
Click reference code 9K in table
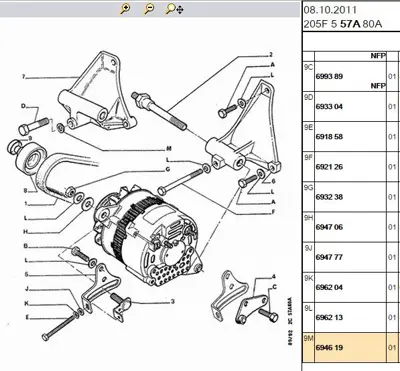[308, 278]
